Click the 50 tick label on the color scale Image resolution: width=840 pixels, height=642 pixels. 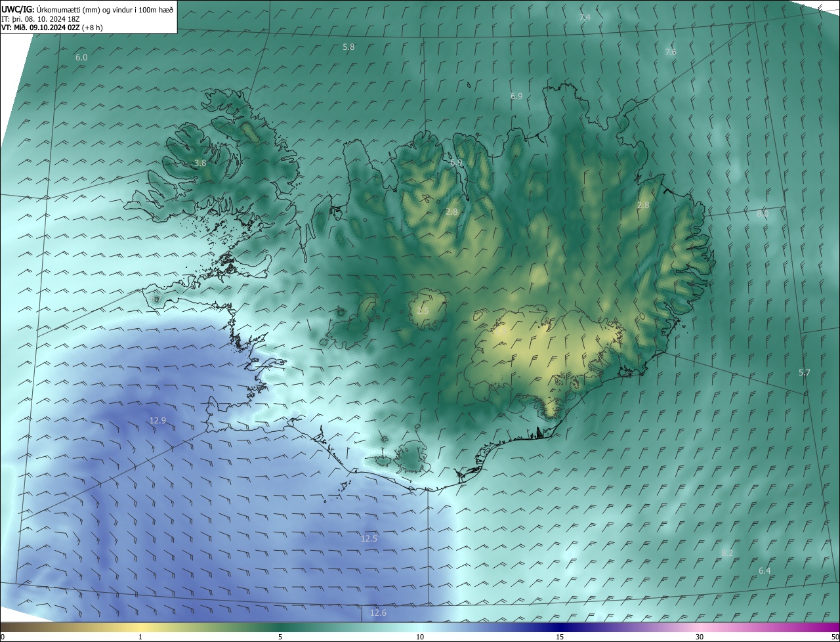(x=835, y=637)
